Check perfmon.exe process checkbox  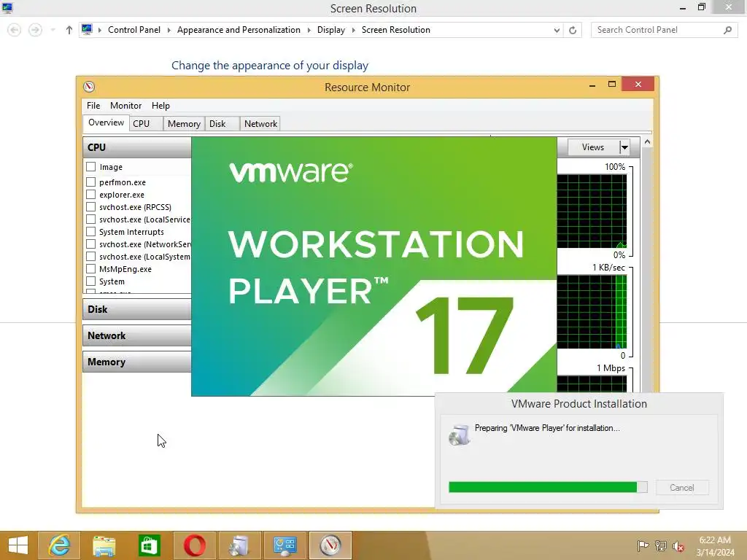tap(91, 182)
